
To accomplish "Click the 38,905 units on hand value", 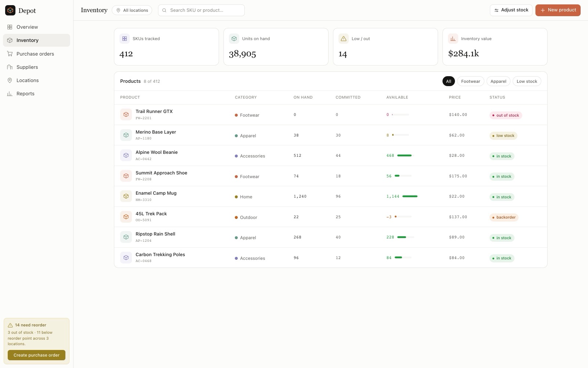I will pyautogui.click(x=243, y=54).
